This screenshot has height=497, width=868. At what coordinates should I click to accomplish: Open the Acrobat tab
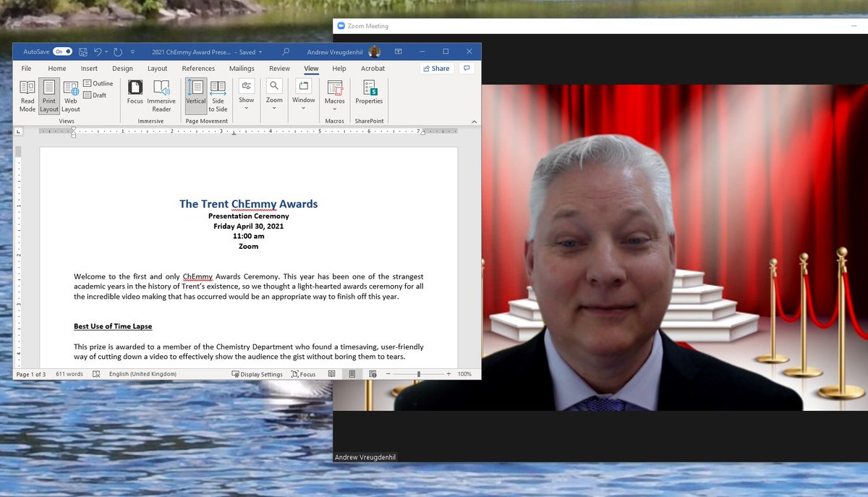click(373, 69)
